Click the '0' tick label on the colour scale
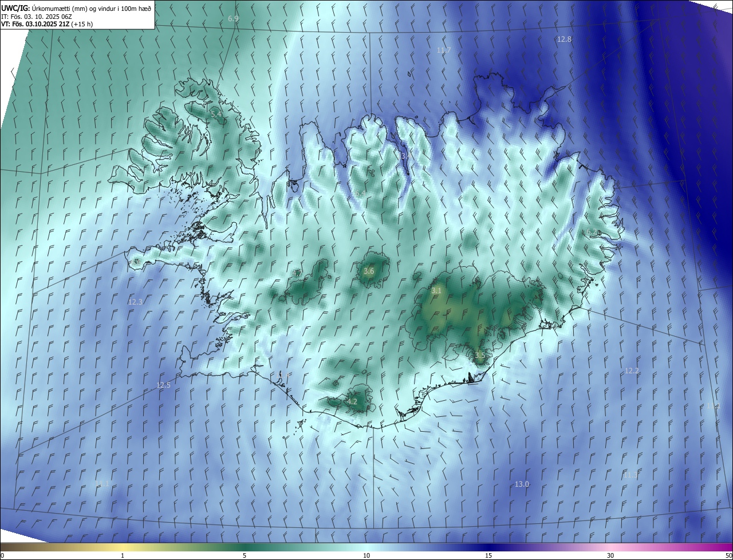733x560 pixels. pyautogui.click(x=2, y=556)
